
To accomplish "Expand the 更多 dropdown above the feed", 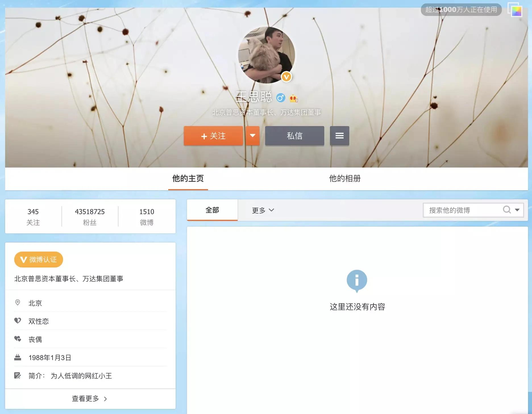I will pyautogui.click(x=262, y=210).
